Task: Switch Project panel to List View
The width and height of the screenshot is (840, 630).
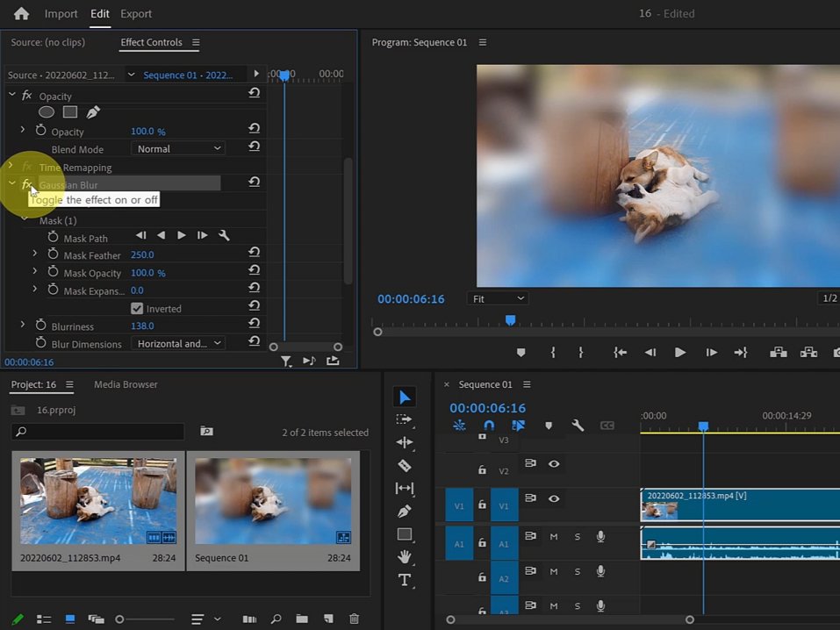Action: pos(44,619)
